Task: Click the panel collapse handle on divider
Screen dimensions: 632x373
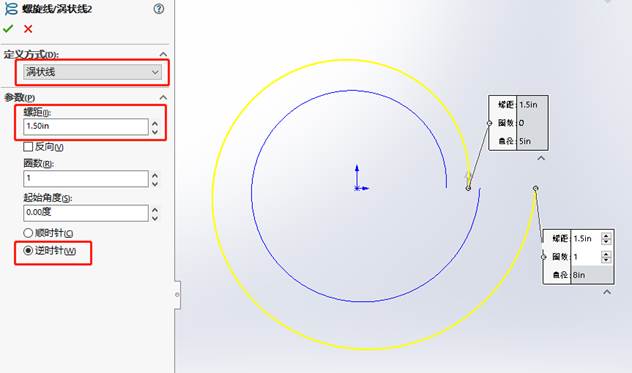Action: (x=177, y=295)
